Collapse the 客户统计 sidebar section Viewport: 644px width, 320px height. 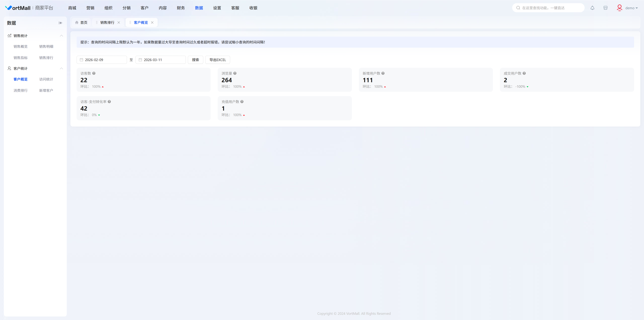(61, 69)
